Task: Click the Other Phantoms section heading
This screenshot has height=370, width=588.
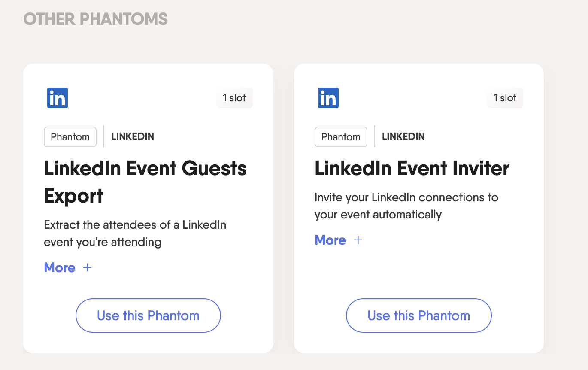Action: pyautogui.click(x=95, y=19)
